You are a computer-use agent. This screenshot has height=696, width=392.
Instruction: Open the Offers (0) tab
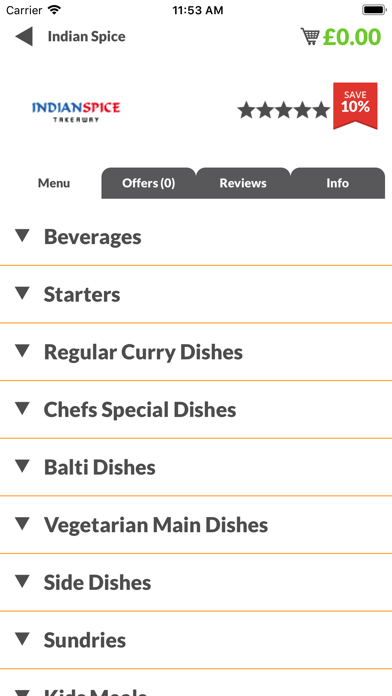pos(149,183)
